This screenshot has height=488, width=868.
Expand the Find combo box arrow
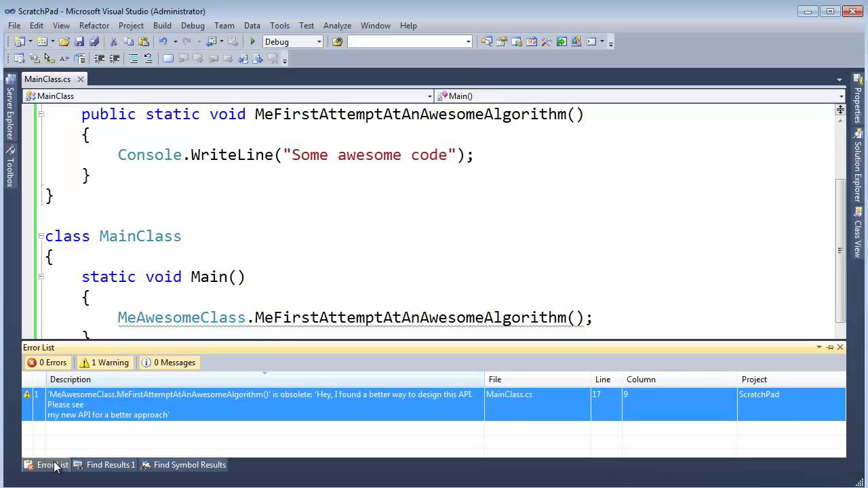pos(468,42)
